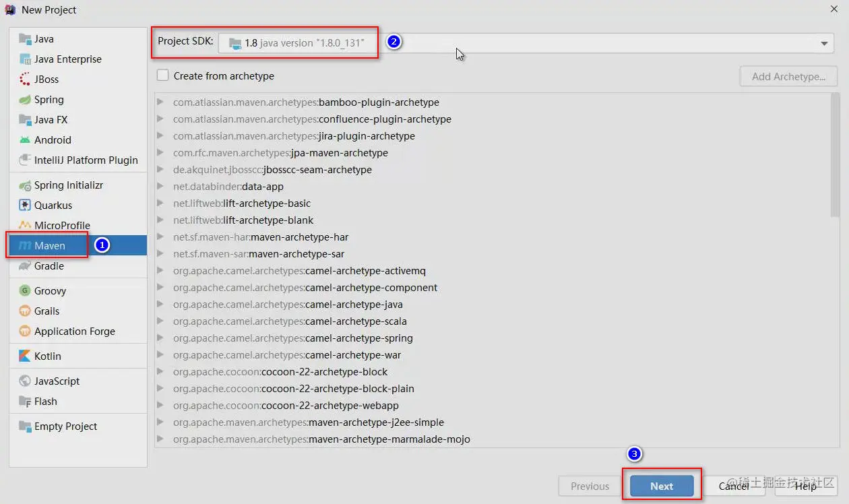Click the Quarkus icon
This screenshot has width=849, height=504.
click(25, 206)
